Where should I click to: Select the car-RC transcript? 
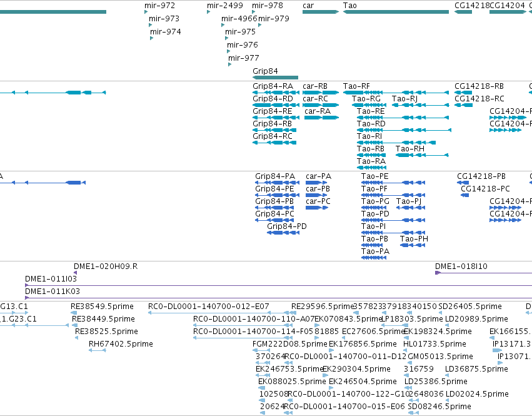click(x=321, y=105)
